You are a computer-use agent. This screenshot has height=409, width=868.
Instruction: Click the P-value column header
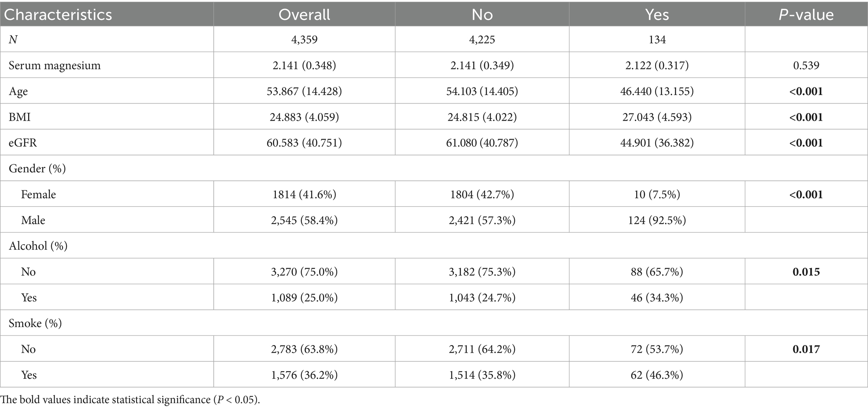pos(806,15)
